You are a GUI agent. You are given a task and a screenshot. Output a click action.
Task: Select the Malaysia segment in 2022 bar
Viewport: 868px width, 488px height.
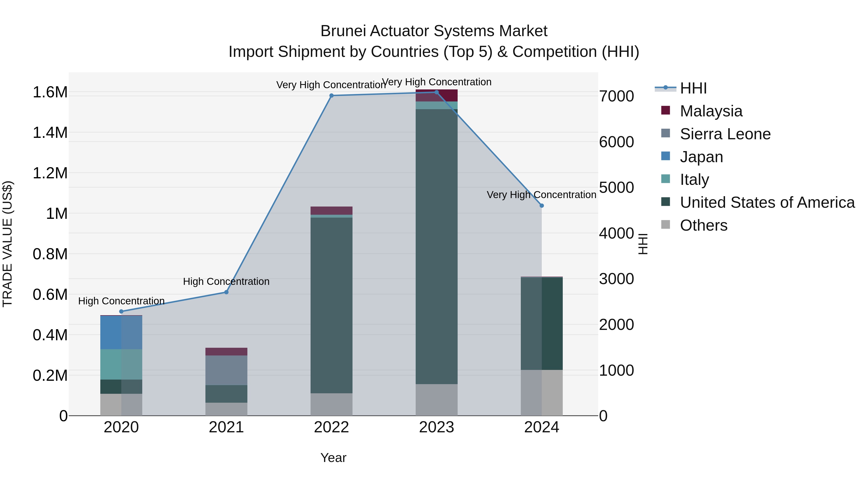click(x=332, y=210)
